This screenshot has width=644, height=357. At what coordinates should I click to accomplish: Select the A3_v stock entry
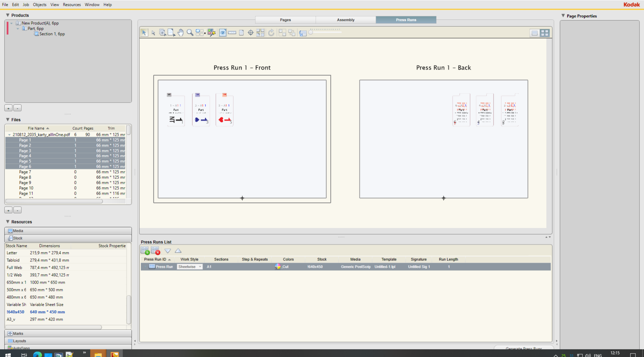tap(66, 319)
